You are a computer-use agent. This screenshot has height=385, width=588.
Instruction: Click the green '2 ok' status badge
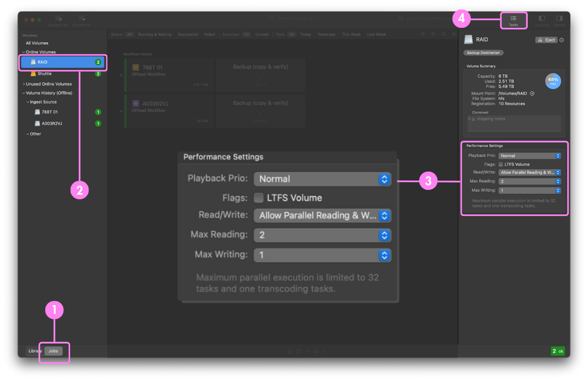click(x=558, y=351)
